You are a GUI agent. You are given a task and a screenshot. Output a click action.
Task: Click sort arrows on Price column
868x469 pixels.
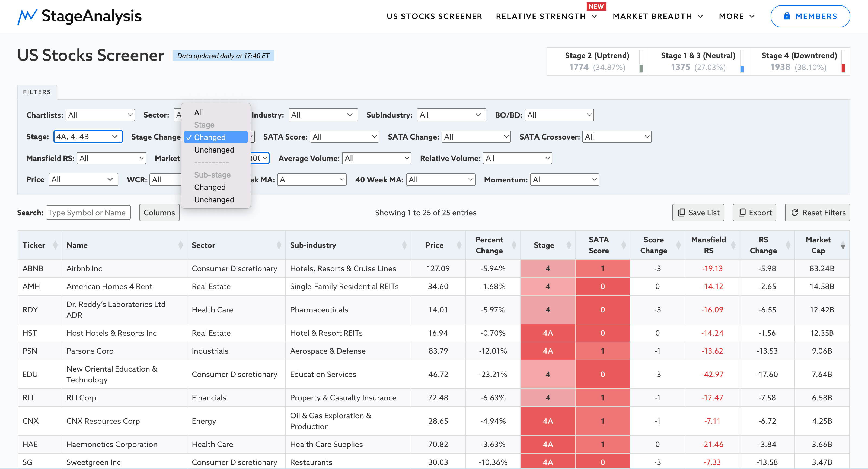(459, 245)
